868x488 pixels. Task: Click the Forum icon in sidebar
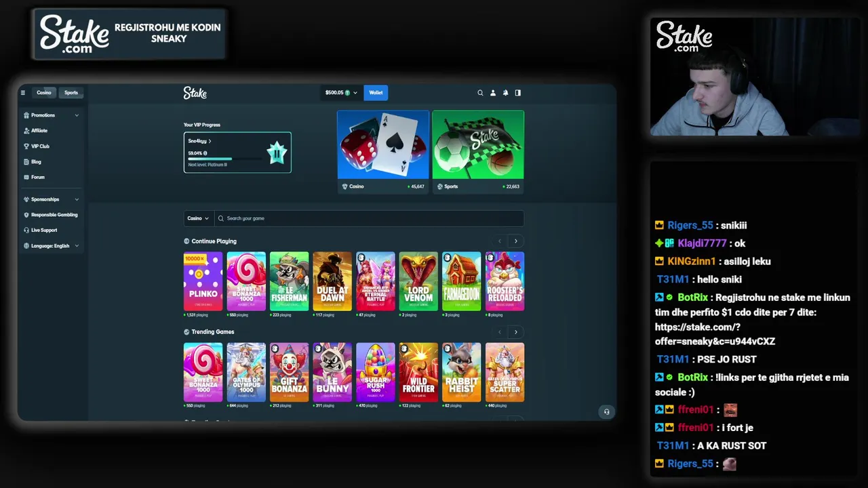26,178
